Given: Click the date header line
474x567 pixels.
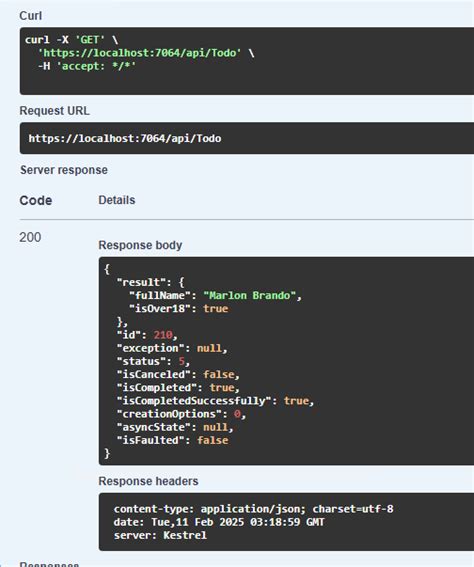Looking at the screenshot, I should coord(219,522).
